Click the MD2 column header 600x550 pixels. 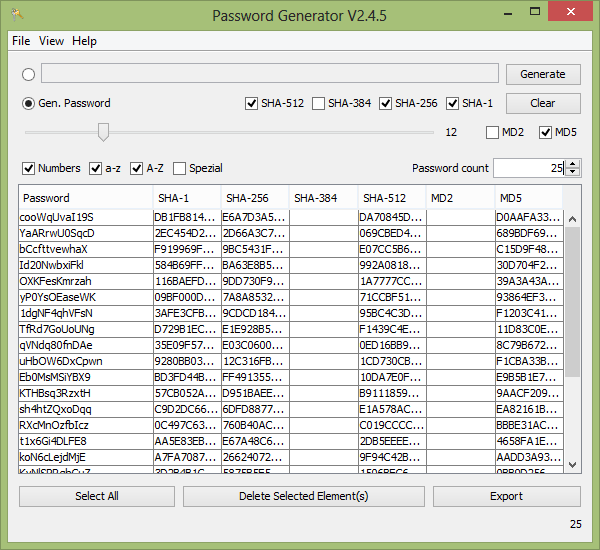click(461, 198)
